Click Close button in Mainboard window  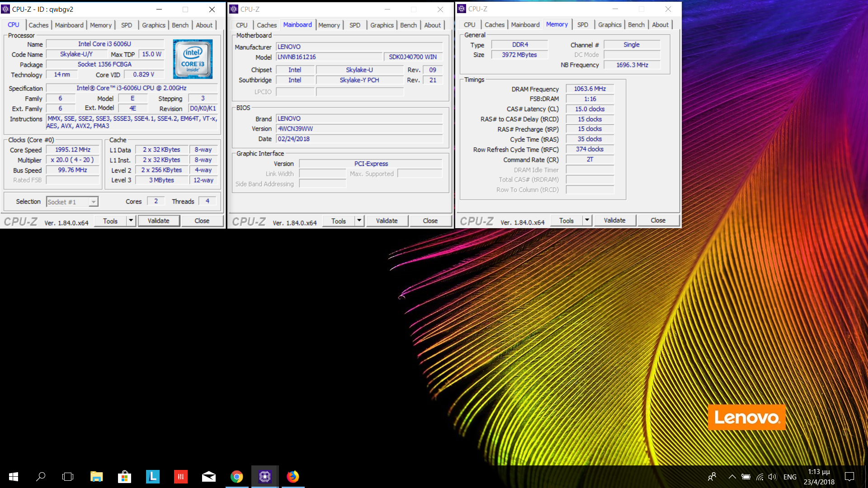point(430,221)
